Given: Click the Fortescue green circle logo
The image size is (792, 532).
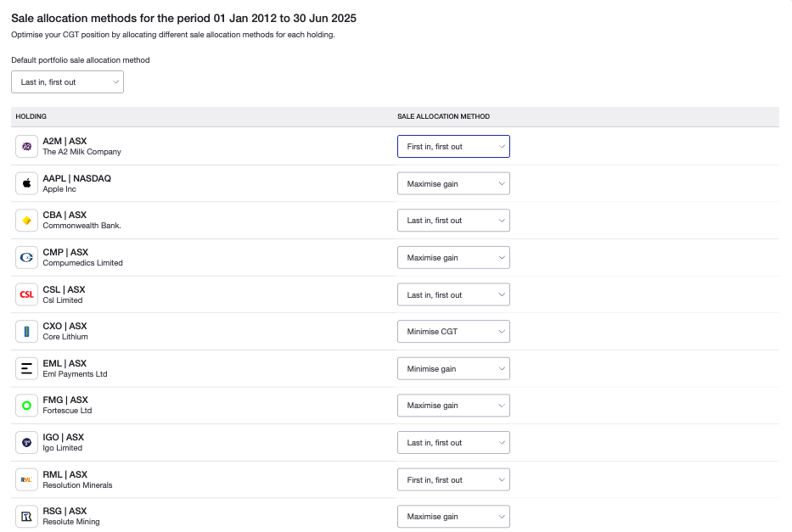Looking at the screenshot, I should 27,406.
